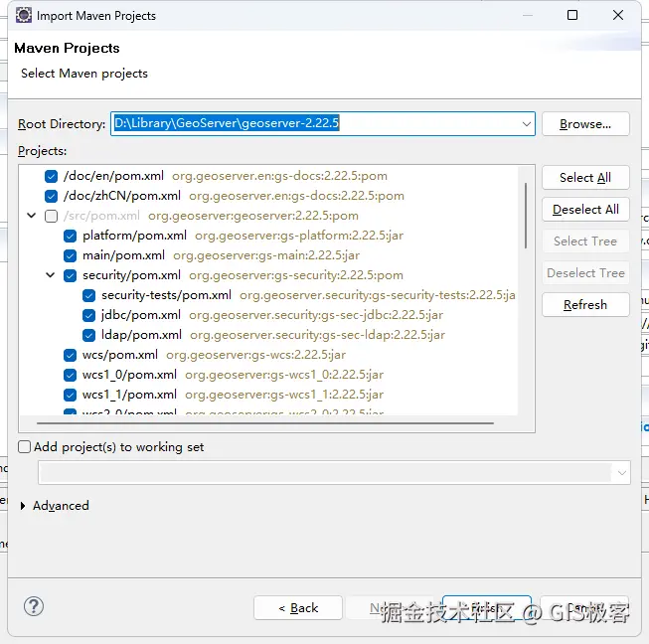649x644 pixels.
Task: Select the org.geoserver:gs-security:2.22.5:pom text
Action: (296, 275)
